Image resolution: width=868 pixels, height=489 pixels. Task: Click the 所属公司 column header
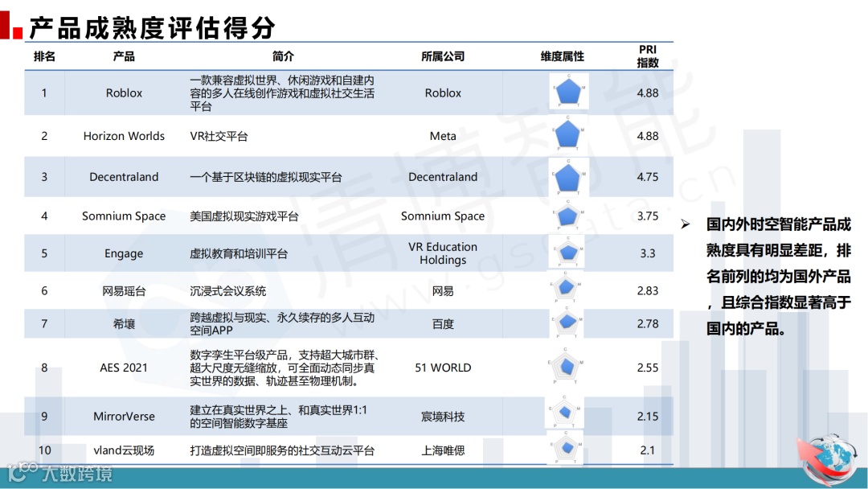[x=443, y=56]
